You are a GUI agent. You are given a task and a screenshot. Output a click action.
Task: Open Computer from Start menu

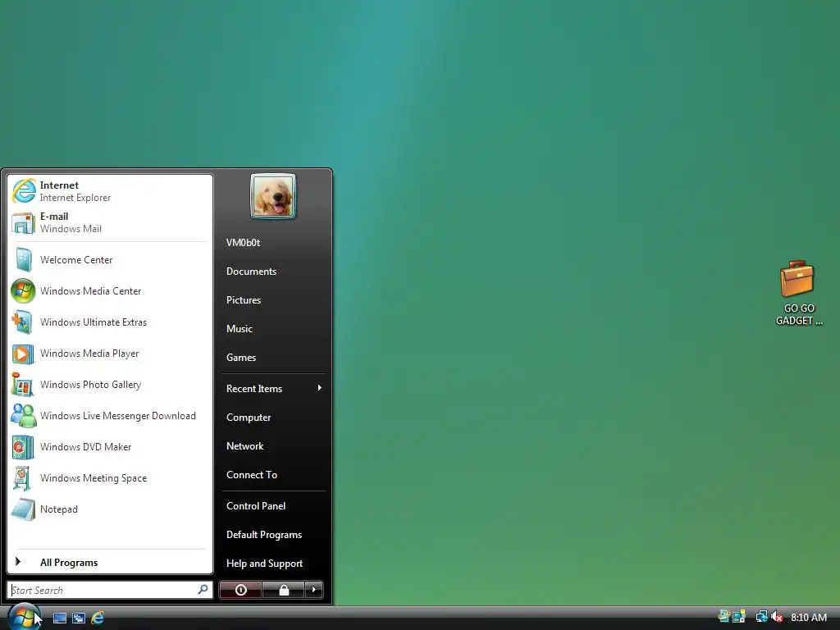pyautogui.click(x=249, y=418)
